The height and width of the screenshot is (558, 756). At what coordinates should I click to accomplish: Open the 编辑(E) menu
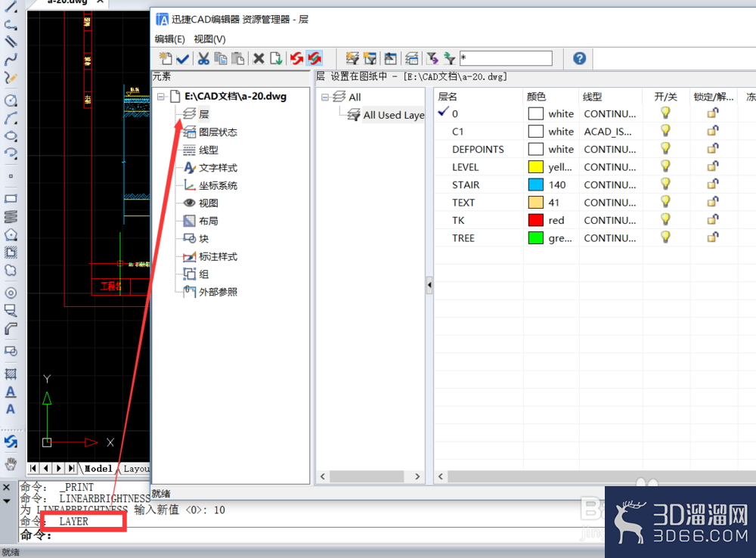pyautogui.click(x=169, y=39)
